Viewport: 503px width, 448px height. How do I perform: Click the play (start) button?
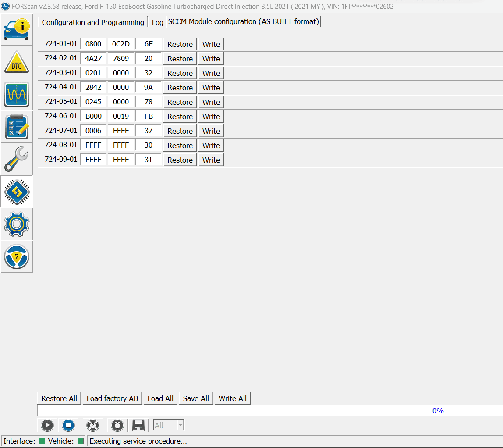pyautogui.click(x=47, y=425)
